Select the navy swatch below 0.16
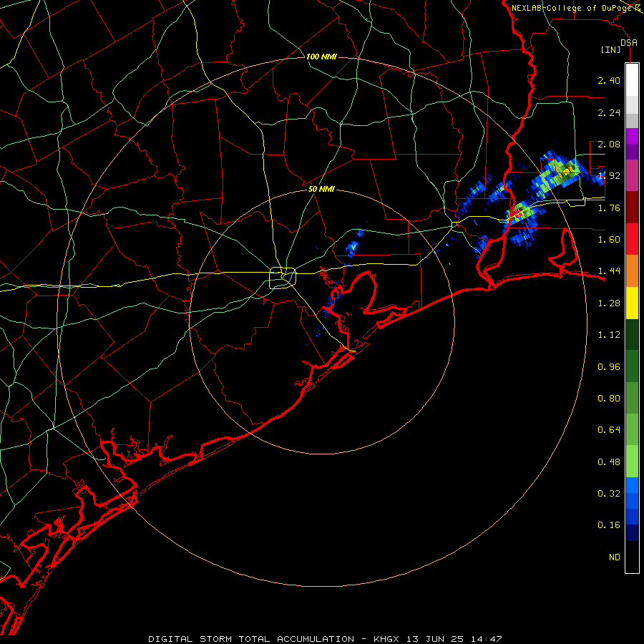The height and width of the screenshot is (644, 644). [632, 532]
